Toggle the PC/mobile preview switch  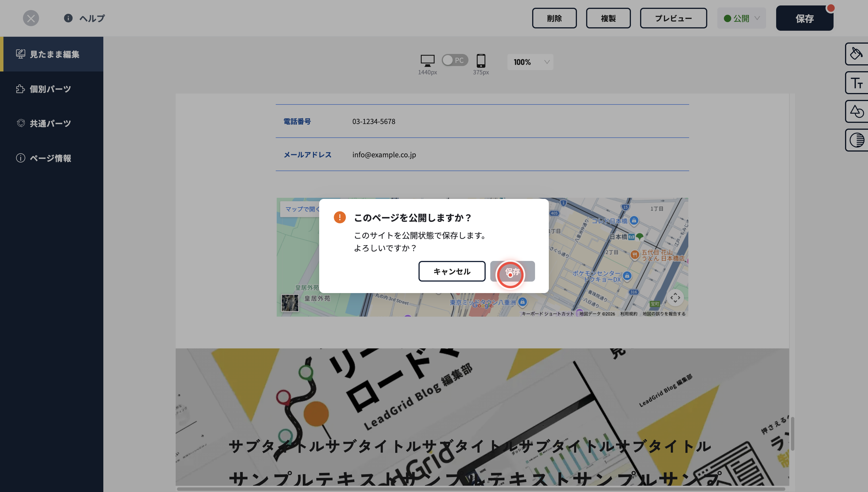click(455, 60)
